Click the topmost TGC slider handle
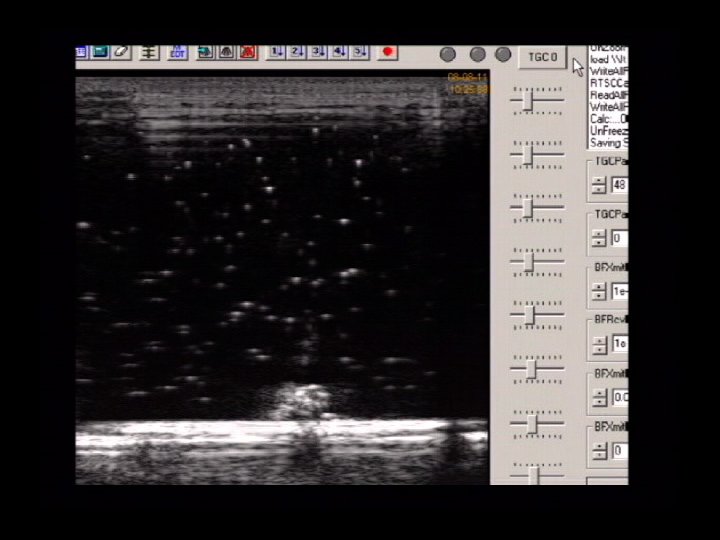Screen dimensions: 720x540 pyautogui.click(x=527, y=100)
